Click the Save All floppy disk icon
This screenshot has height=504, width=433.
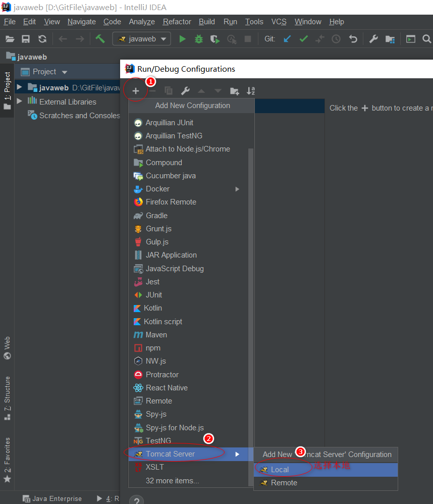point(26,39)
